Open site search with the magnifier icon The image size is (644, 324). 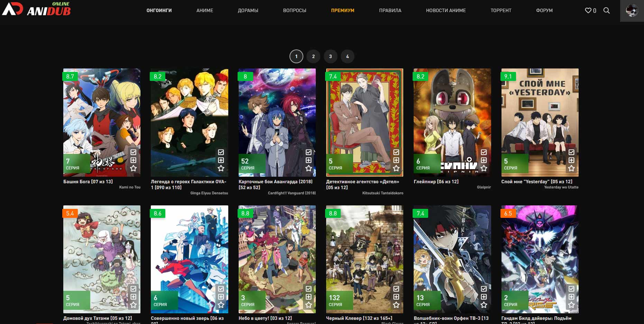tap(607, 10)
